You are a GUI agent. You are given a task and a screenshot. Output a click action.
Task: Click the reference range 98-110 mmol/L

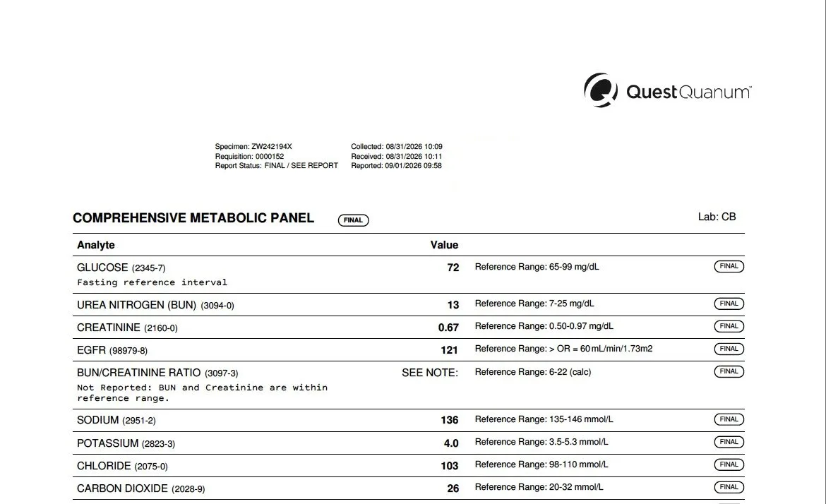coord(541,465)
